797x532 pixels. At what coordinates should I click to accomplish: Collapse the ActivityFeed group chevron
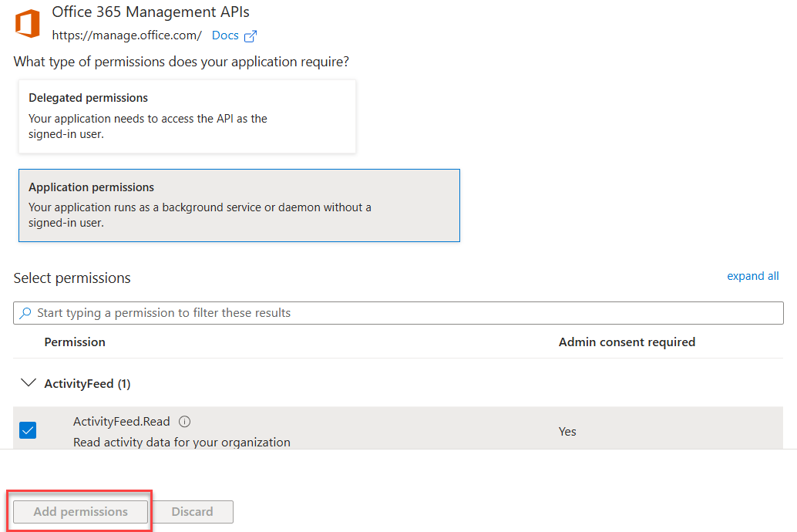[29, 383]
